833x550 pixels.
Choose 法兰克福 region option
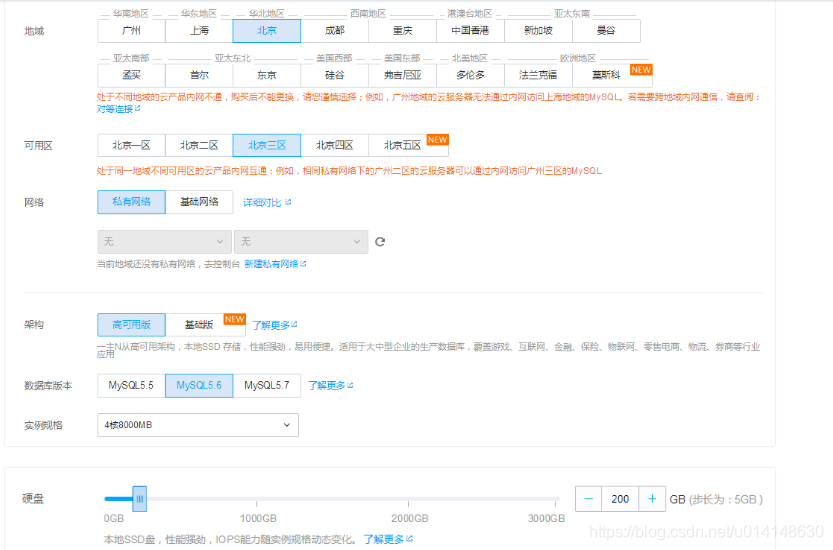pyautogui.click(x=538, y=75)
